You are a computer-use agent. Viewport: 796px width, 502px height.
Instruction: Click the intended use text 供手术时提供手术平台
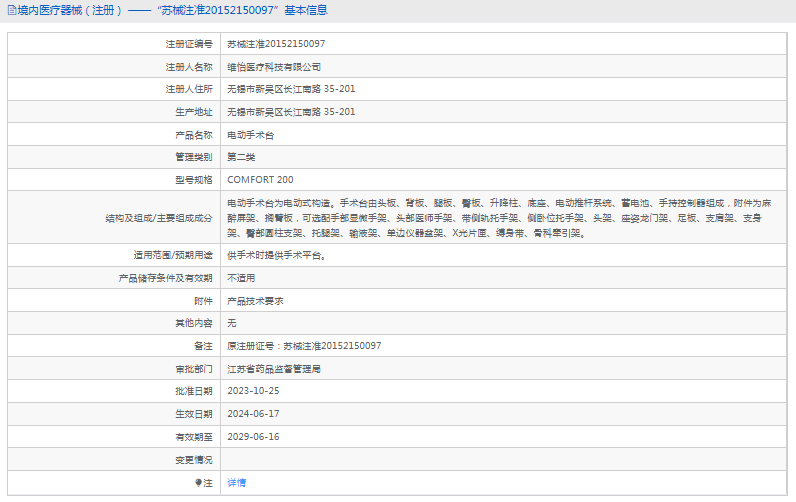click(x=276, y=255)
